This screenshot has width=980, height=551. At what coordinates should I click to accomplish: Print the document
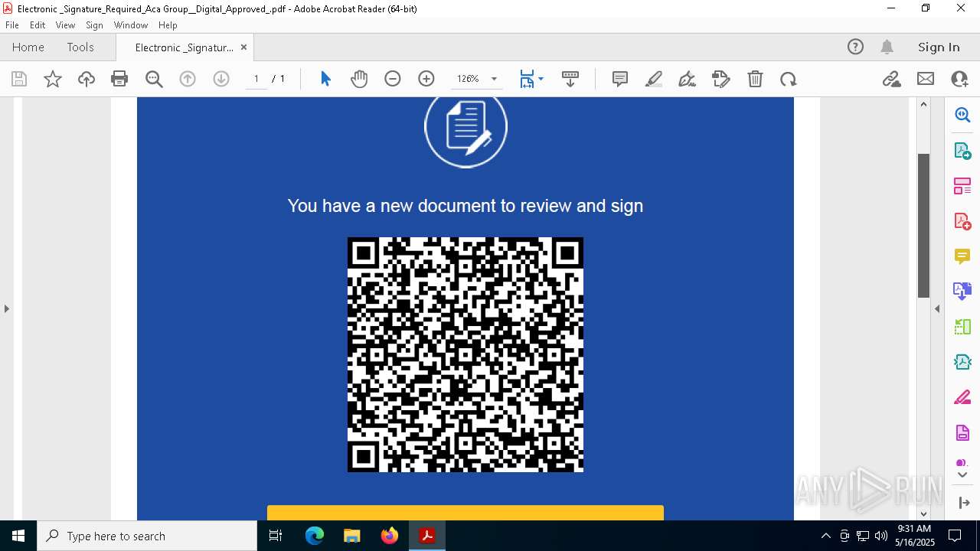coord(119,79)
